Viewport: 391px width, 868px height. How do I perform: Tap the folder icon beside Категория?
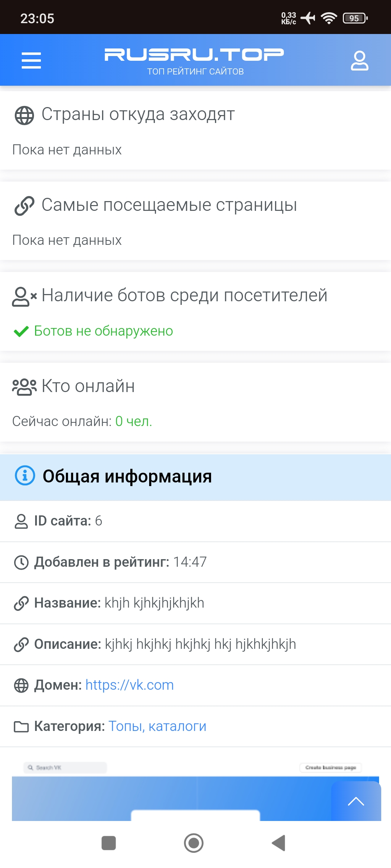pos(21,727)
